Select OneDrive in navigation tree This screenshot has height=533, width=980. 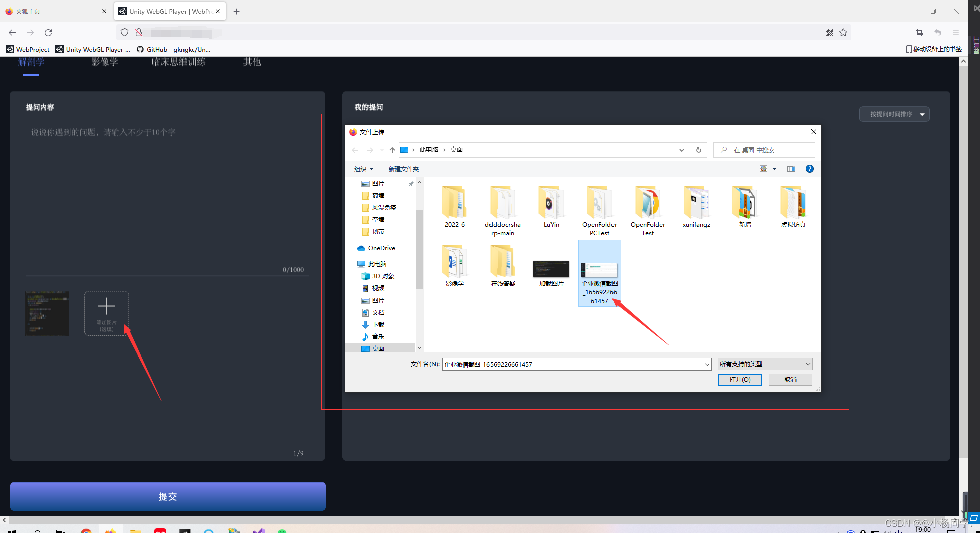click(x=381, y=248)
